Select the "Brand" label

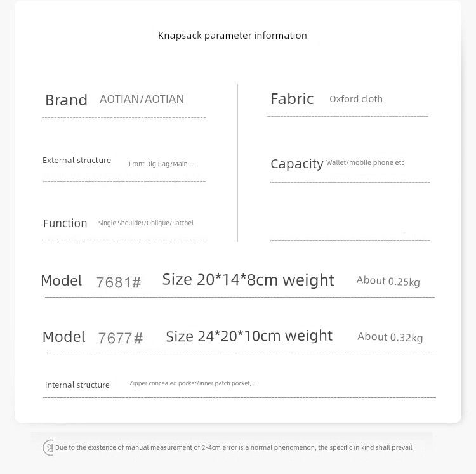click(66, 100)
